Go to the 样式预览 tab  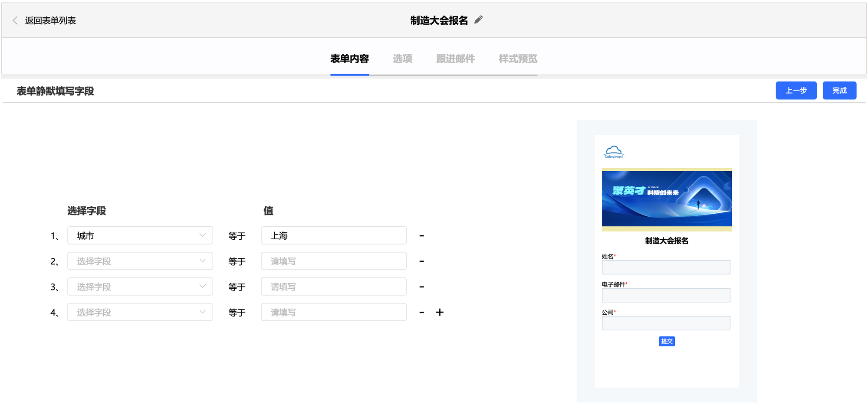click(518, 59)
